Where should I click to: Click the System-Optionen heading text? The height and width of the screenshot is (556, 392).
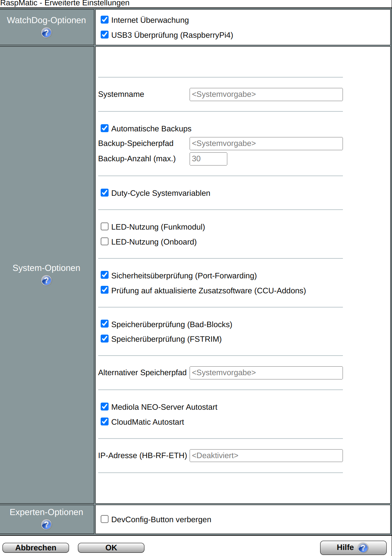coord(46,268)
